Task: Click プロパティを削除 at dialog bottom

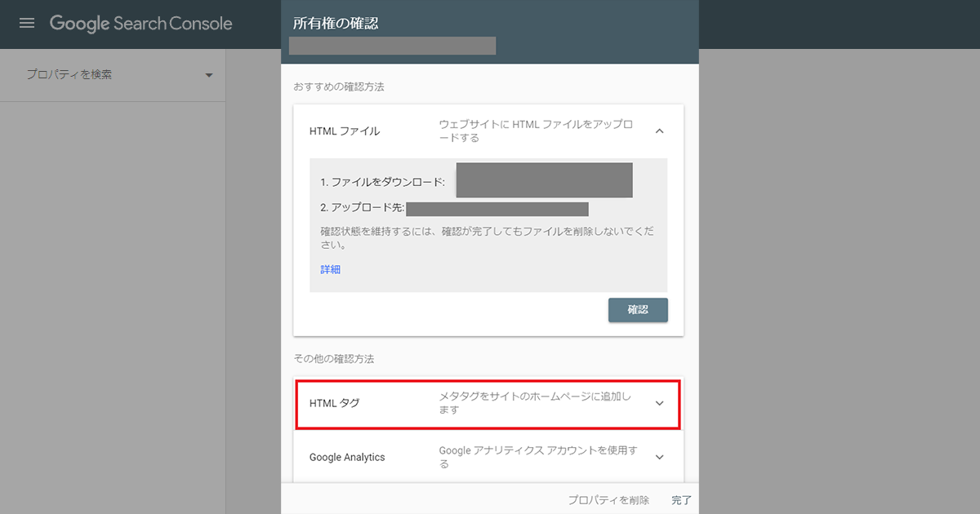Action: coord(608,500)
